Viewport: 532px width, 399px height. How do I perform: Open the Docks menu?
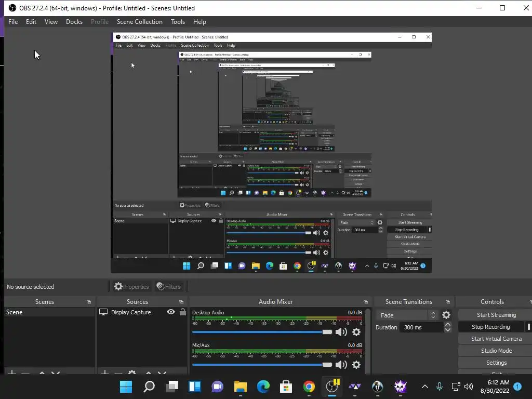(x=74, y=22)
